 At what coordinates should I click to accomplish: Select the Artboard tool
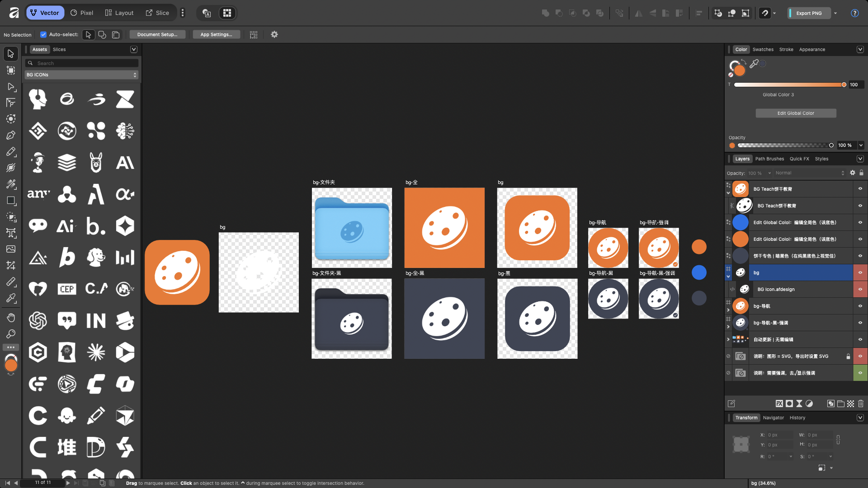pyautogui.click(x=11, y=70)
